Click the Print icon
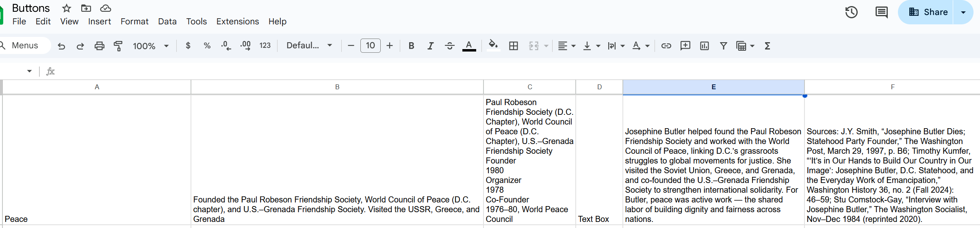Screen dimensions: 980x228 (x=99, y=46)
